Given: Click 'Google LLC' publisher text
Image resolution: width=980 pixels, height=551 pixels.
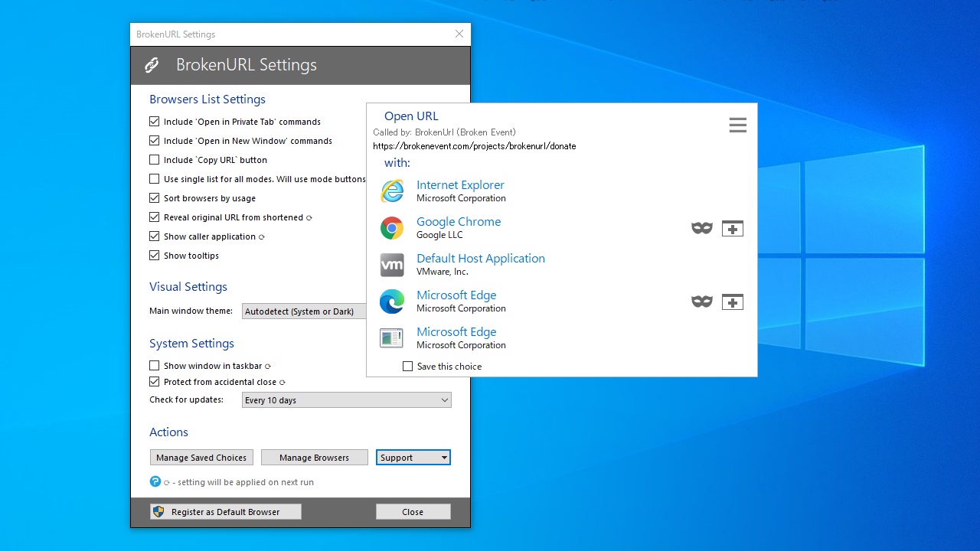Looking at the screenshot, I should click(439, 235).
